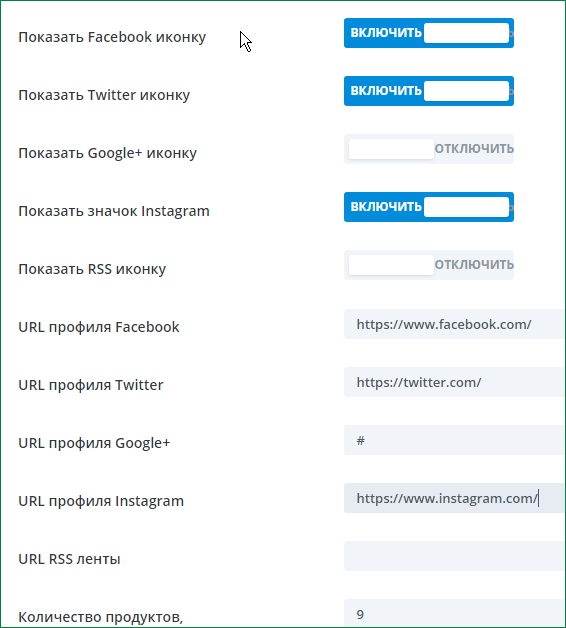
Task: Turn off the Twitter icon switch
Action: (x=429, y=91)
